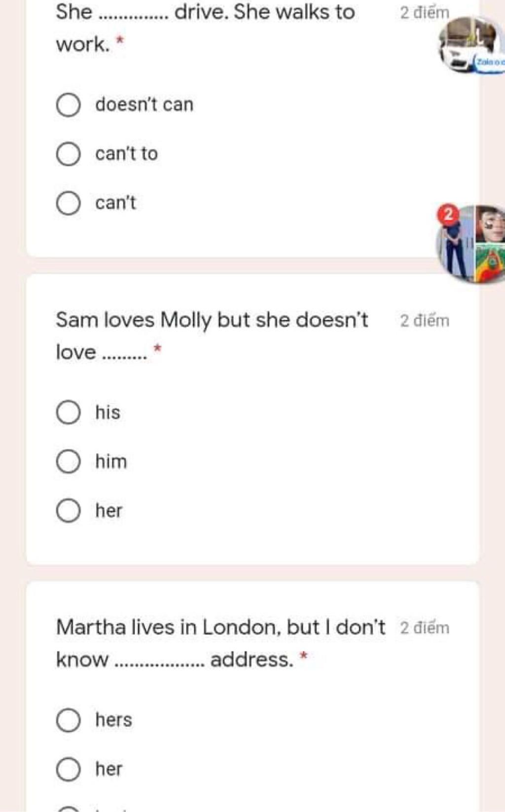Click the "doesn't can" answer label text
This screenshot has width=505, height=812.
coord(144,105)
